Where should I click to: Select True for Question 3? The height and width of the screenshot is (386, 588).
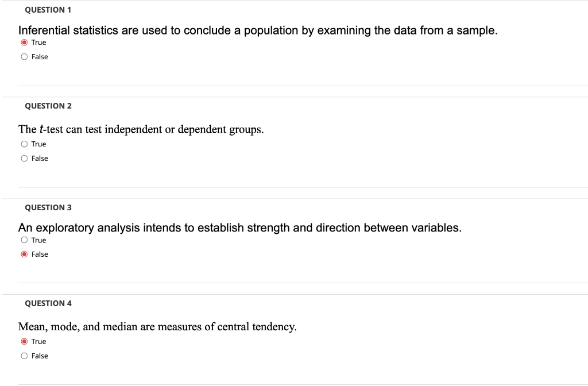click(x=25, y=240)
